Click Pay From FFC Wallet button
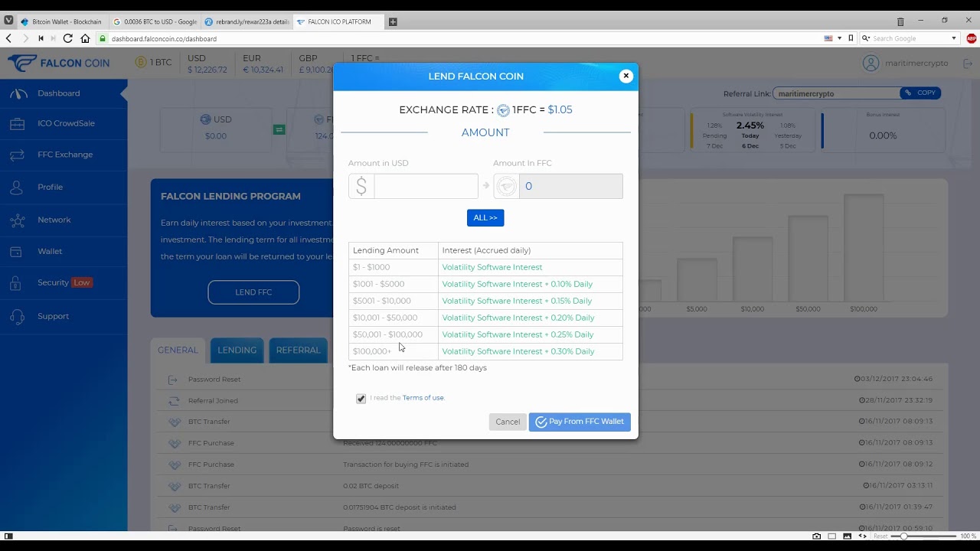This screenshot has width=980, height=551. [x=580, y=422]
